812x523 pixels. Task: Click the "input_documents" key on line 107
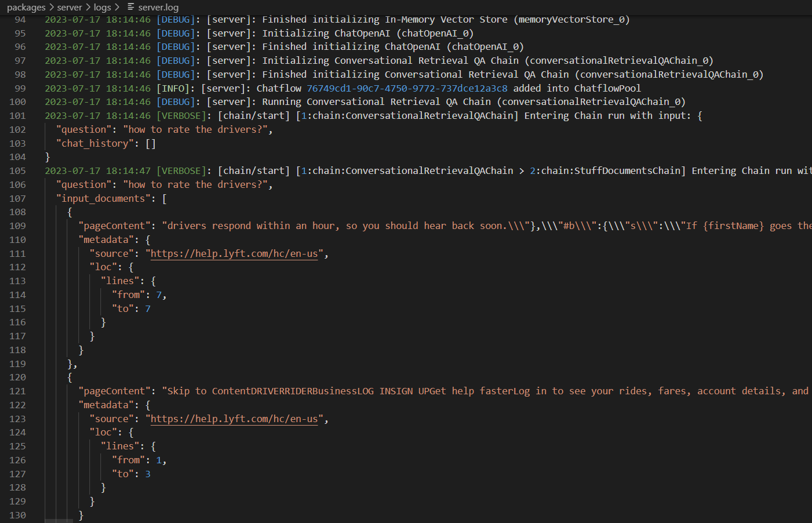point(103,198)
